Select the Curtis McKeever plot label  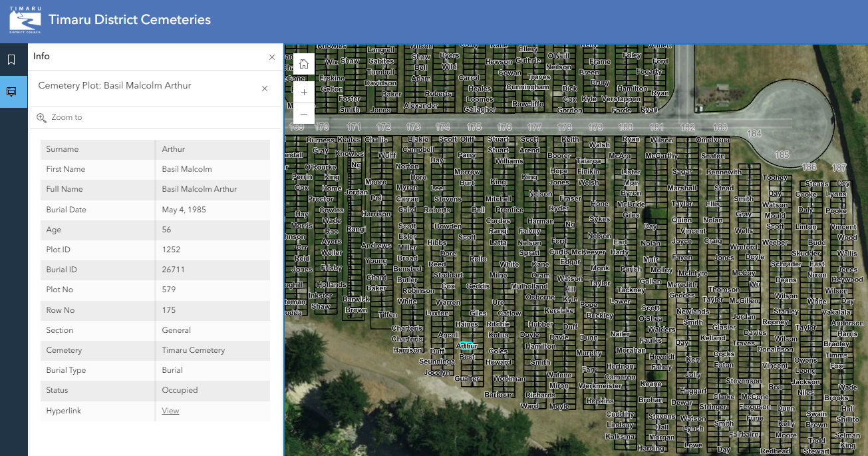pos(577,252)
